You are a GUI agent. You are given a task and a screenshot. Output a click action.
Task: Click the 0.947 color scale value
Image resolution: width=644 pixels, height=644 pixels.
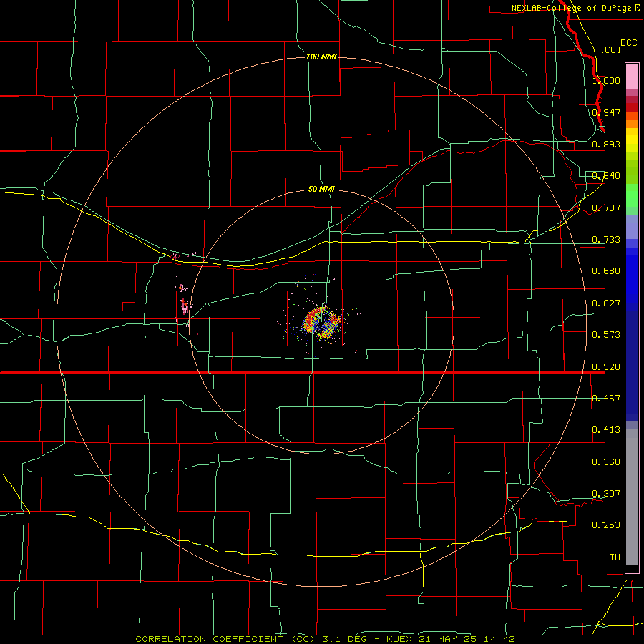point(606,112)
